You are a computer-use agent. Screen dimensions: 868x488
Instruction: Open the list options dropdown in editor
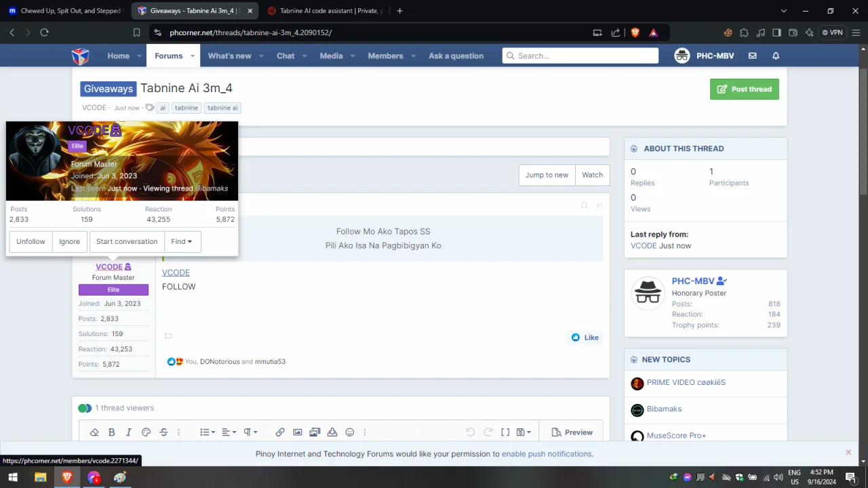pos(208,432)
